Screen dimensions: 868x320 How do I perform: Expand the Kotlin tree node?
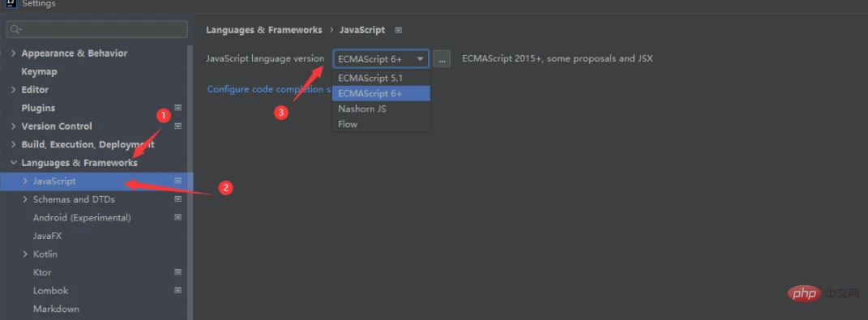(x=25, y=254)
